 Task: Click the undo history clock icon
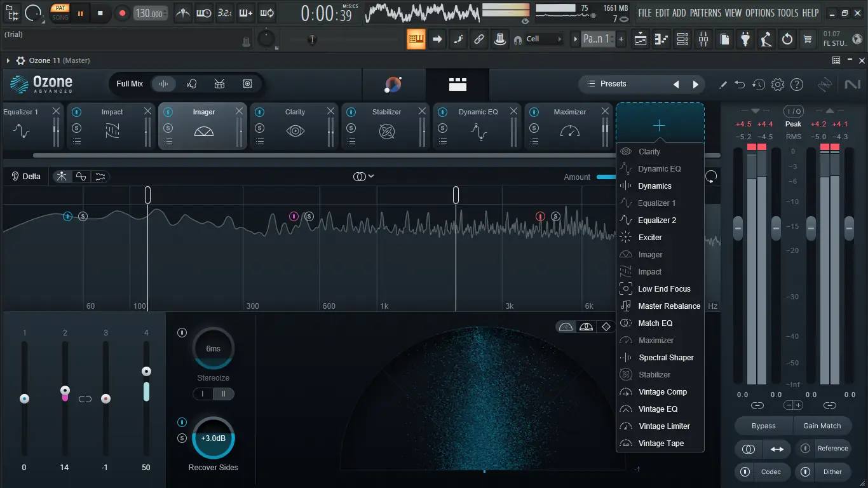pyautogui.click(x=758, y=85)
